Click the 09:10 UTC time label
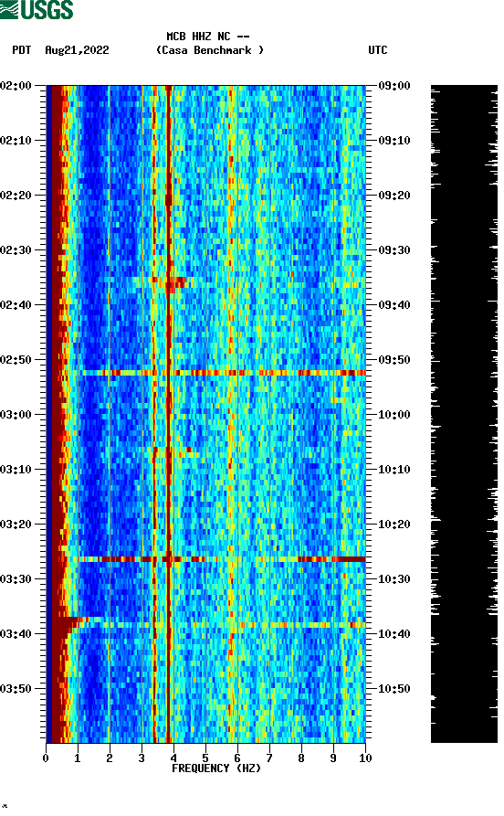The image size is (504, 816). [394, 141]
